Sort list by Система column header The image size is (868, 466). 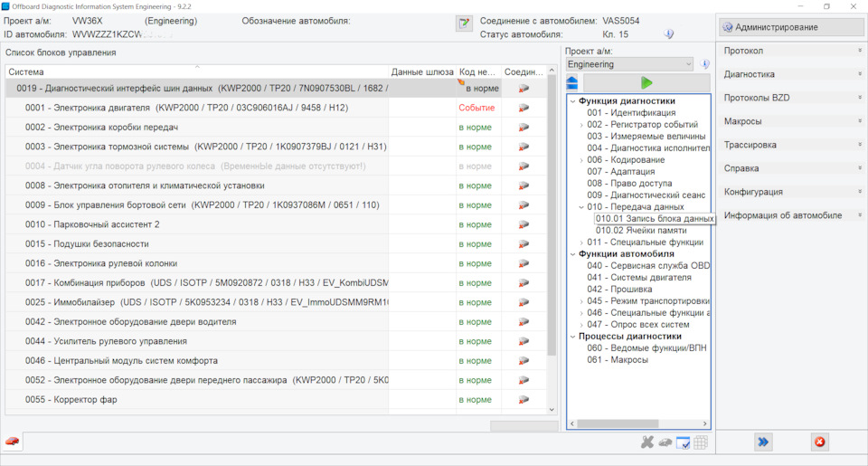[x=197, y=72]
